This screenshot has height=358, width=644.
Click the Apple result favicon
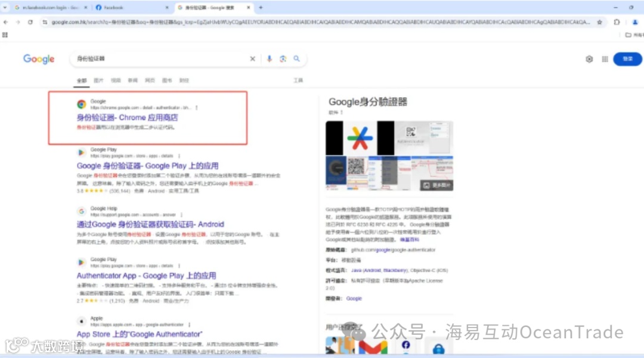click(x=81, y=321)
